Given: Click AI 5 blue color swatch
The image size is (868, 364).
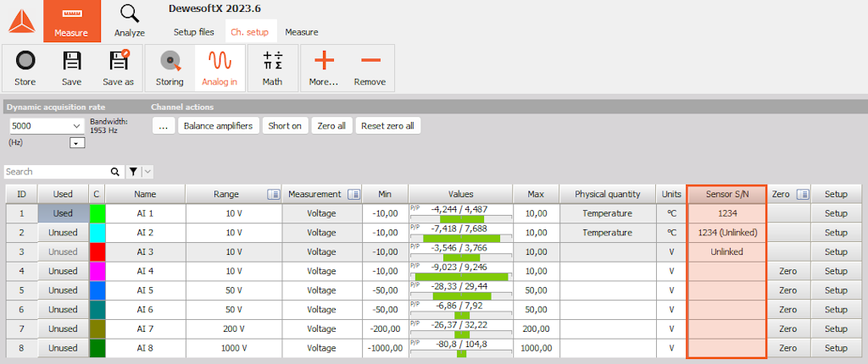Looking at the screenshot, I should pos(97,290).
